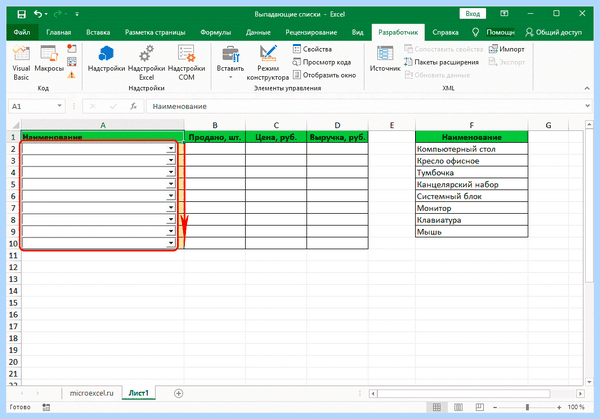
Task: Click the Record Macro icon
Action: pyautogui.click(x=72, y=49)
